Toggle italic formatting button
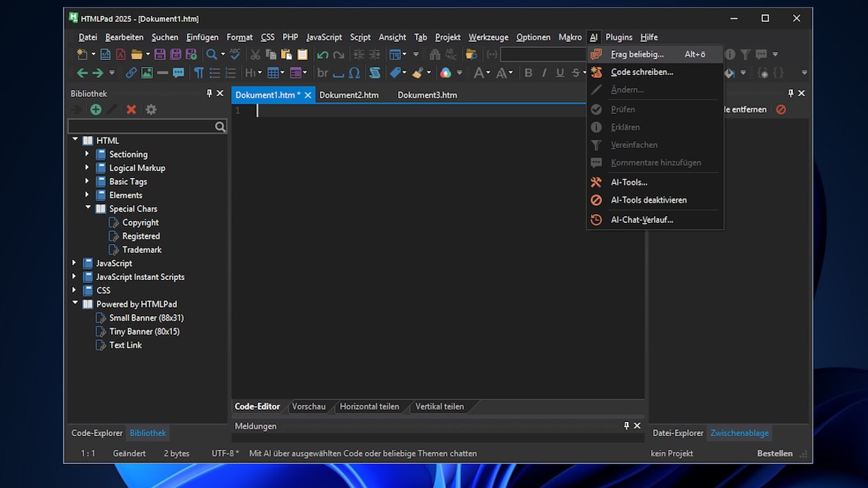 tap(544, 73)
